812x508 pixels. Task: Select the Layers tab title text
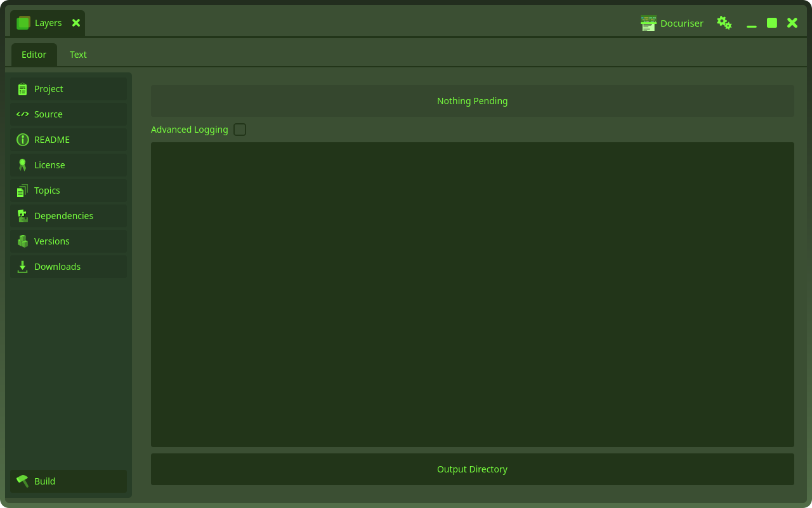(48, 23)
